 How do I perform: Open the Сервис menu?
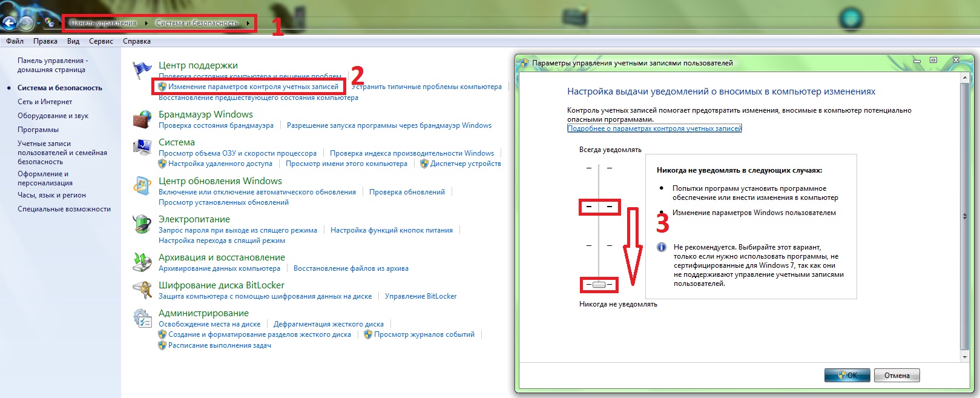click(x=101, y=41)
